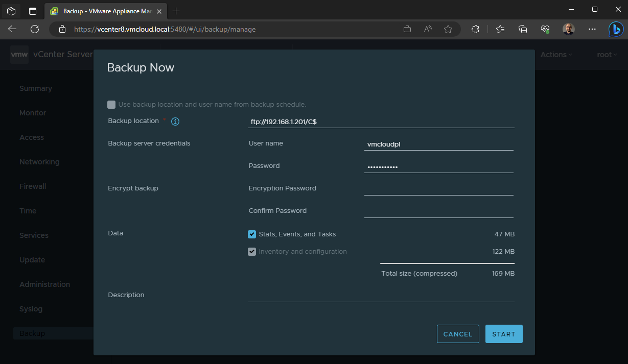Start the backup now

click(x=503, y=334)
